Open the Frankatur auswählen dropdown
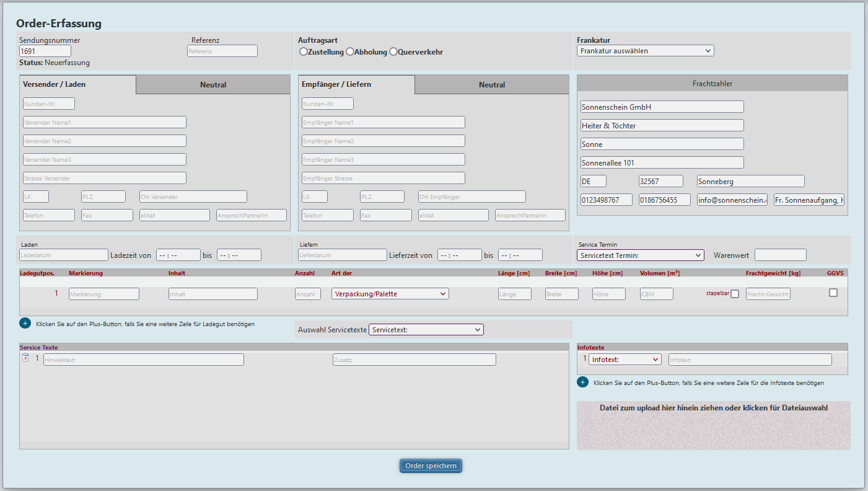Viewport: 868px width, 491px height. tap(645, 50)
